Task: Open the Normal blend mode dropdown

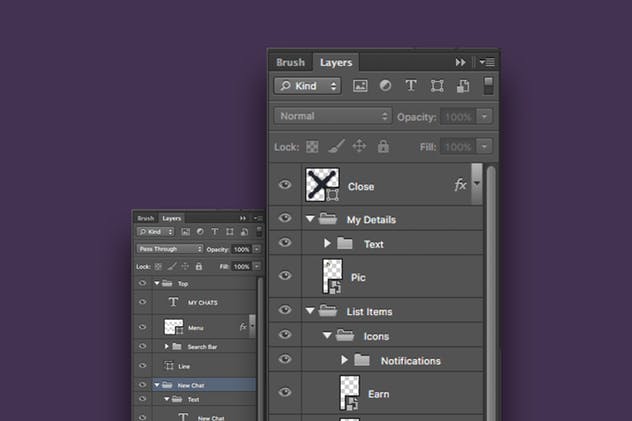Action: 332,116
